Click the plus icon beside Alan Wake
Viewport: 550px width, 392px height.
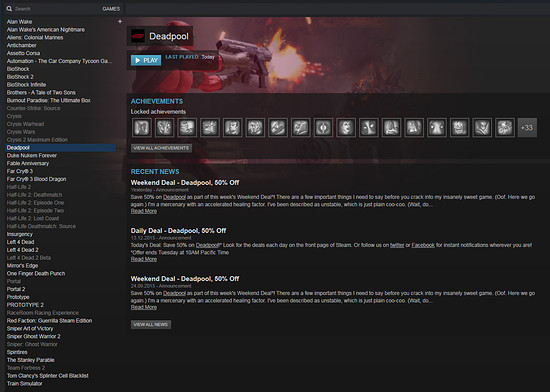120,21
